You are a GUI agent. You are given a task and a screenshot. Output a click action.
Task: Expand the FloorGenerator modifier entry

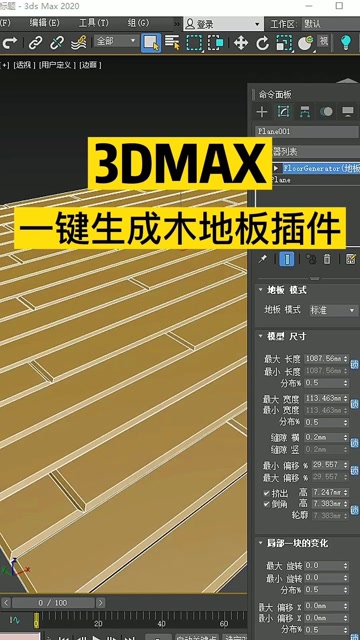tap(276, 168)
